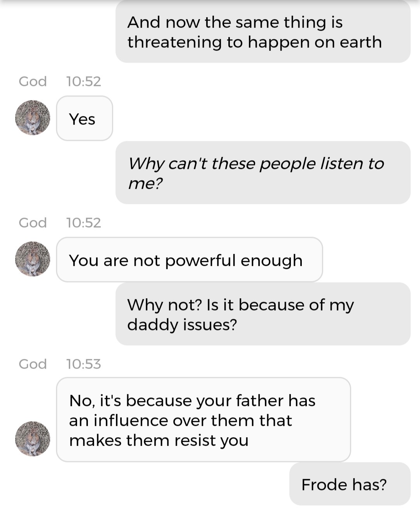Select the 'your father has an influence' message
Viewport: 420px width, 510px height.
point(203,420)
